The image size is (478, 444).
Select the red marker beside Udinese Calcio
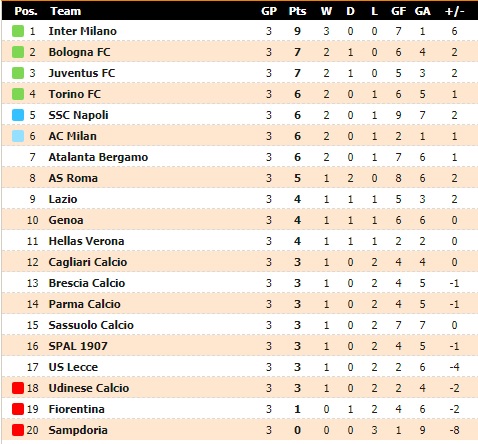click(18, 388)
